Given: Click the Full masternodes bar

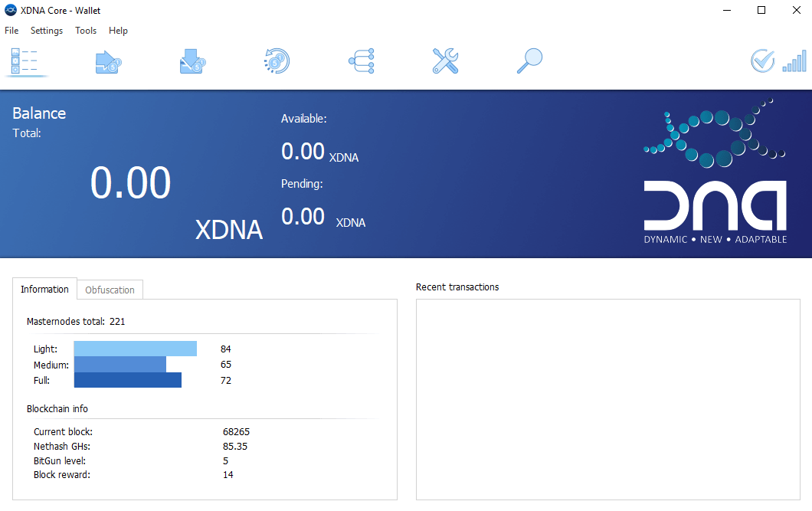Looking at the screenshot, I should (x=127, y=379).
